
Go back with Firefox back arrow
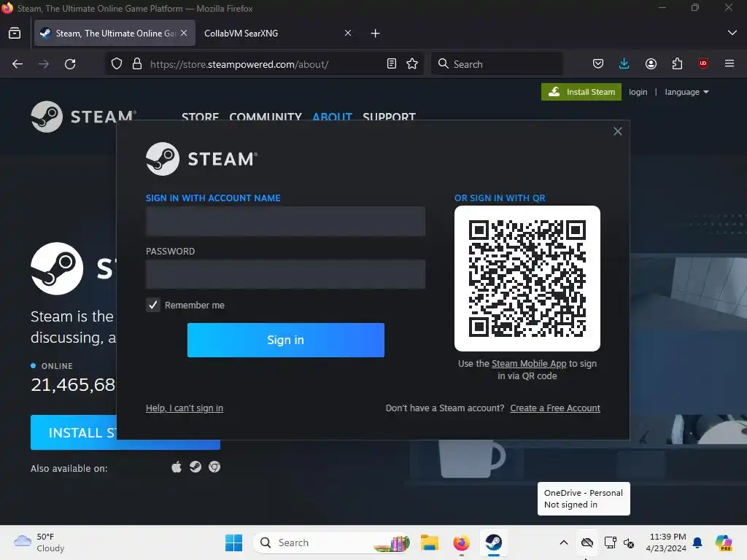(x=18, y=64)
